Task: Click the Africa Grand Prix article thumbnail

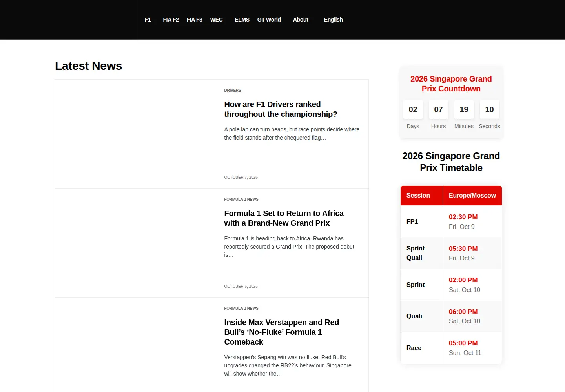Action: coord(135,243)
